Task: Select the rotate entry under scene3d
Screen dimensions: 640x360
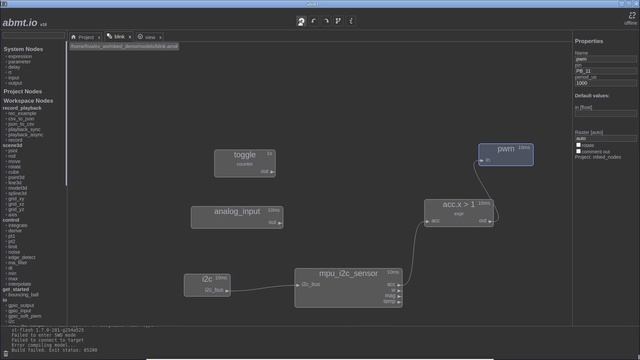Action: [x=13, y=167]
